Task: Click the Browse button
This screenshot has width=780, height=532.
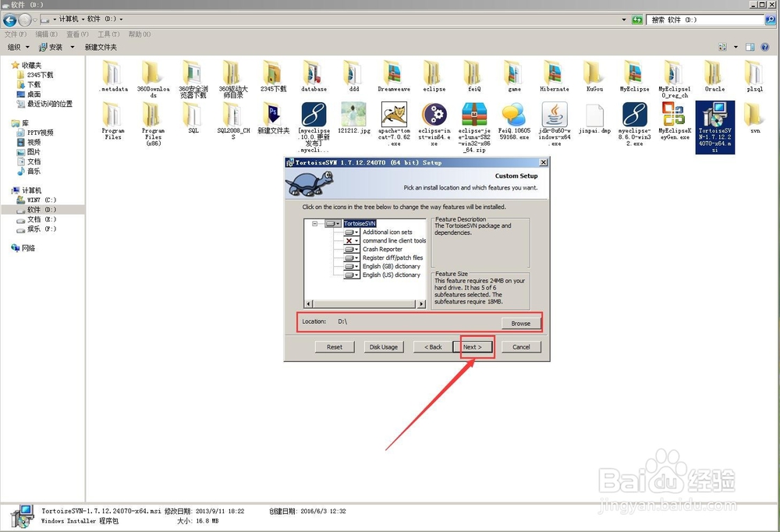Action: click(x=521, y=324)
